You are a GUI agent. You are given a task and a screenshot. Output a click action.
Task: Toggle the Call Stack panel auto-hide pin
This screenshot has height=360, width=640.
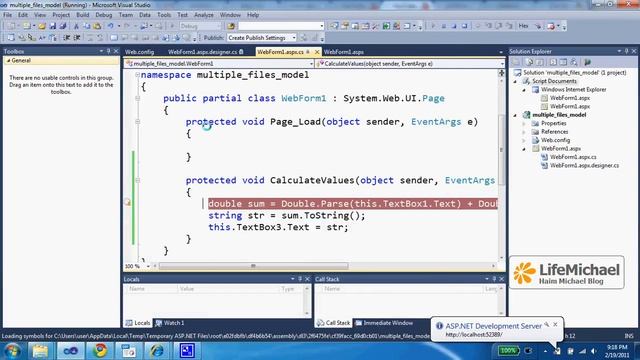[494, 279]
